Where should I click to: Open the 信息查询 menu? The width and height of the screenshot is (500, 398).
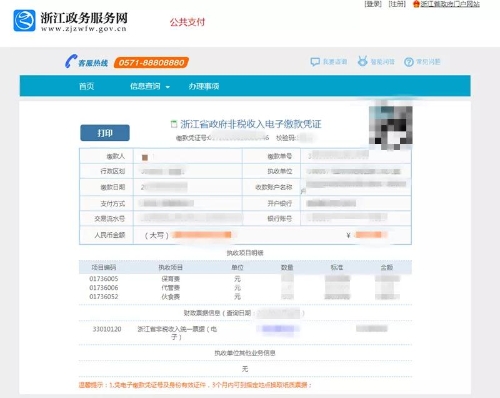[x=145, y=86]
